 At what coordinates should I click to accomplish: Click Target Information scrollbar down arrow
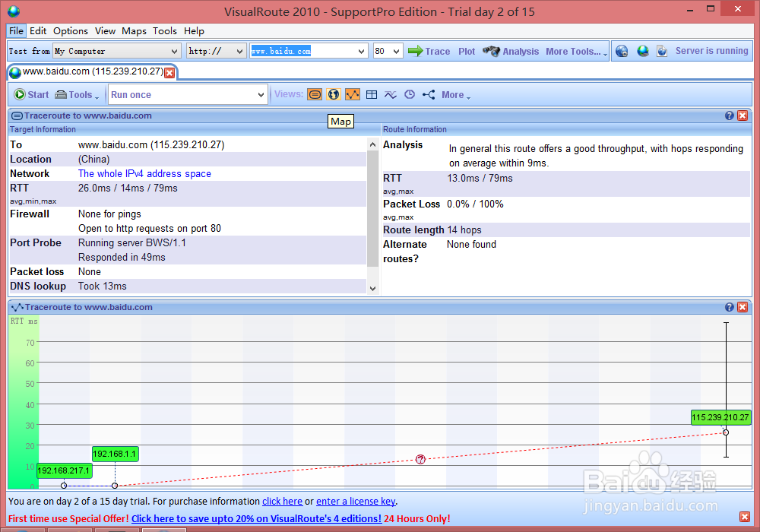pyautogui.click(x=372, y=288)
